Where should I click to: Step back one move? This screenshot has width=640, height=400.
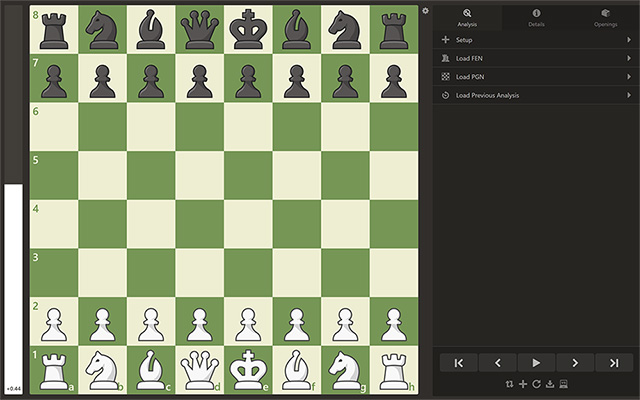click(x=498, y=363)
